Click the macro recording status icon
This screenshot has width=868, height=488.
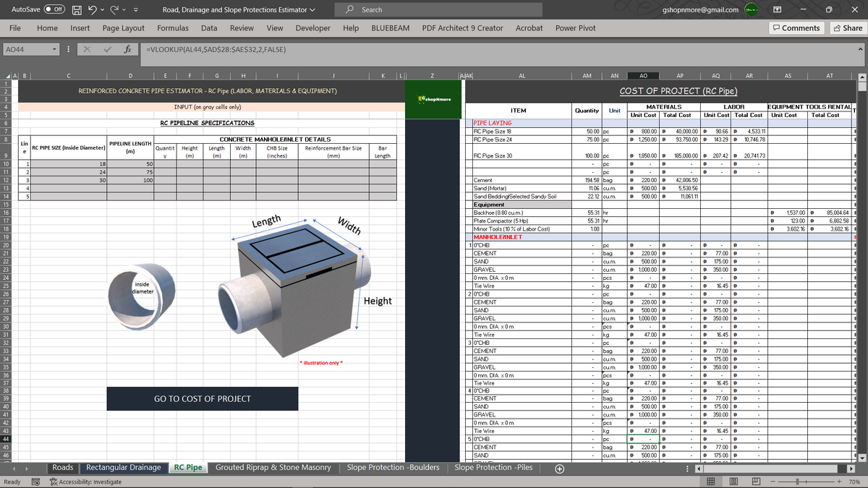(34, 481)
